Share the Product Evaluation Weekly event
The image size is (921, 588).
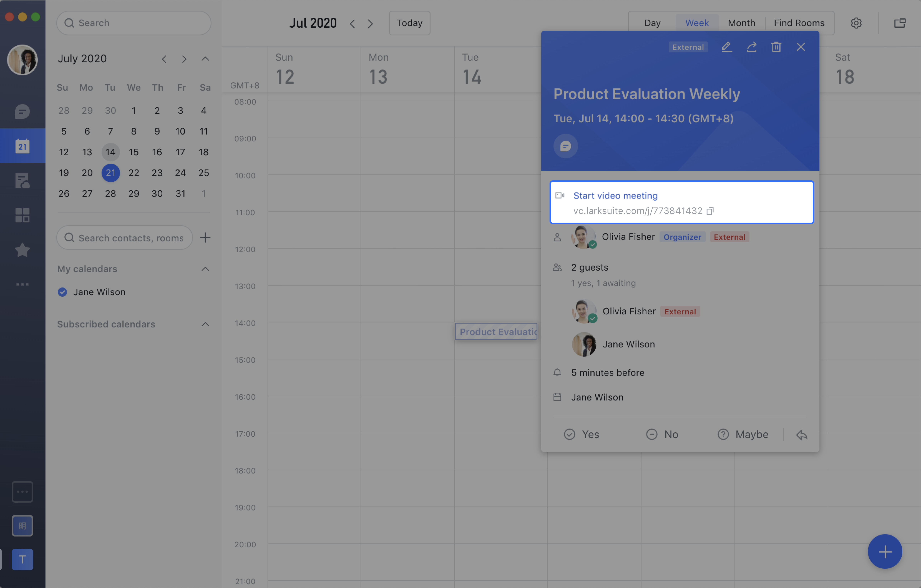coord(752,47)
